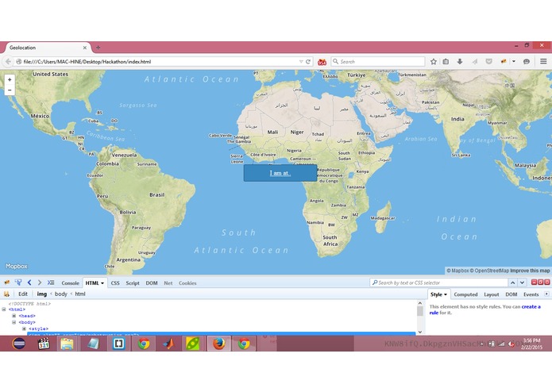Screen dimensions: 552x392
Task: Open Firebug in a new window
Action: coord(541,282)
